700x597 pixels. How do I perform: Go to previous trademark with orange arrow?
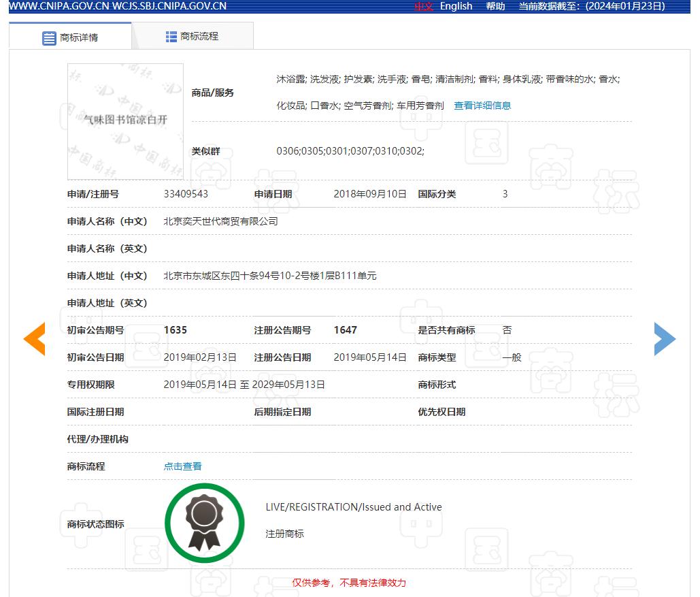coord(35,339)
